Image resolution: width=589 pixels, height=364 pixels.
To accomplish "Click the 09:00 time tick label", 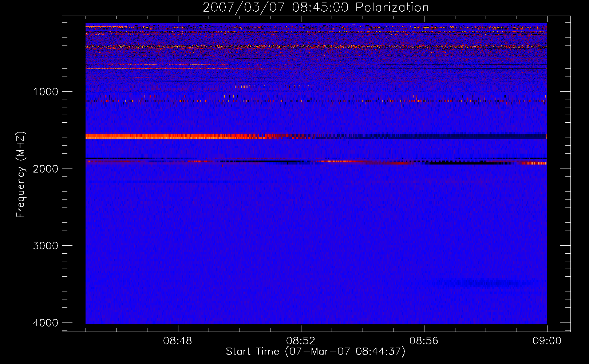I will (547, 341).
